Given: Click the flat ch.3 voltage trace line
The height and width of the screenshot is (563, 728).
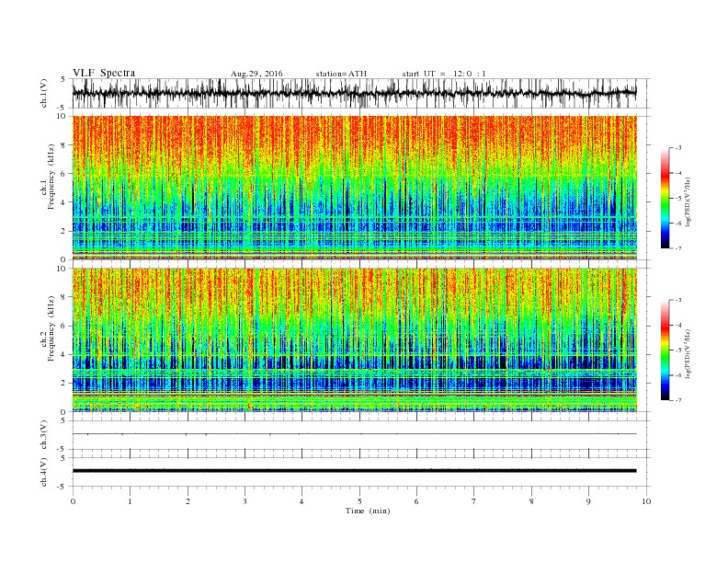Looking at the screenshot, I should click(354, 434).
